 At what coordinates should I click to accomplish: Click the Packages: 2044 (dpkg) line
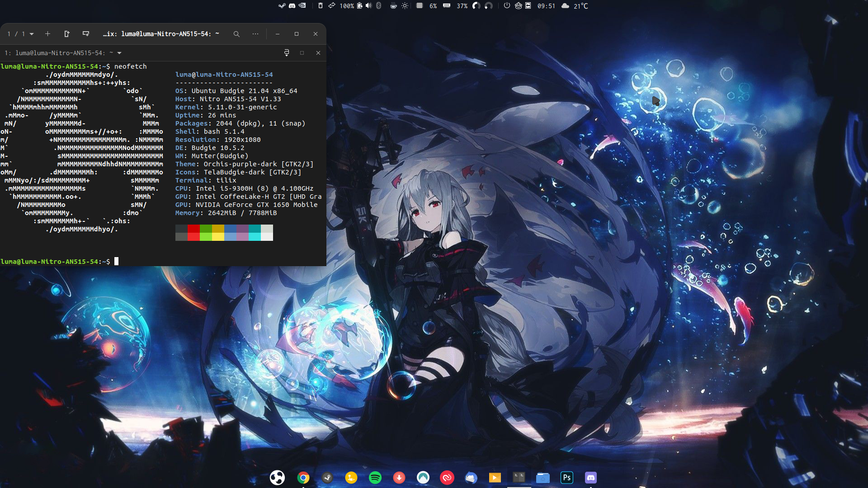241,123
